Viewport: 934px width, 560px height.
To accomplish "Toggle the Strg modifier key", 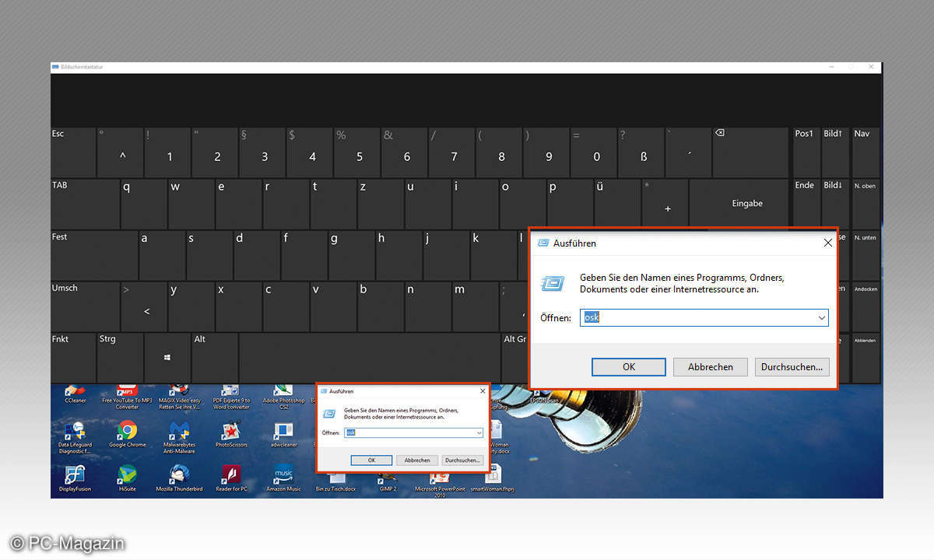I will 120,357.
